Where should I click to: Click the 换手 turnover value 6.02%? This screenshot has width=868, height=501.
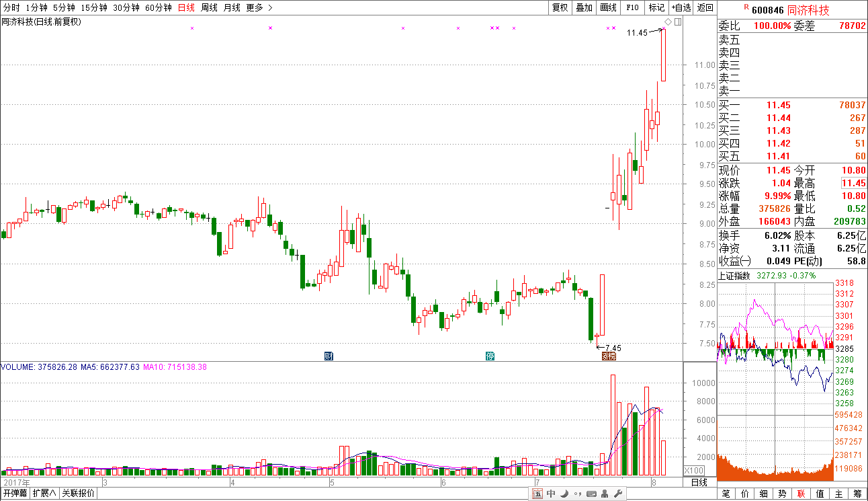pos(779,235)
